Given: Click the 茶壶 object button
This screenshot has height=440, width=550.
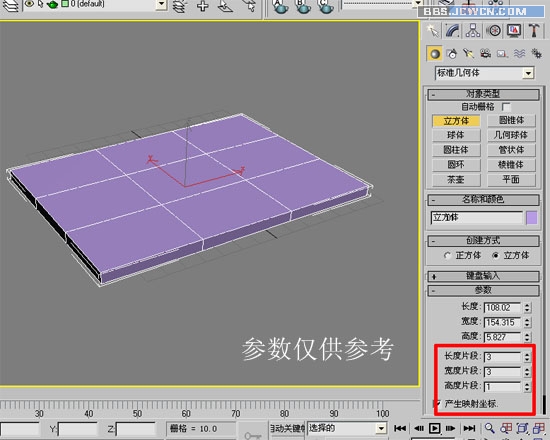Looking at the screenshot, I should coord(456,180).
